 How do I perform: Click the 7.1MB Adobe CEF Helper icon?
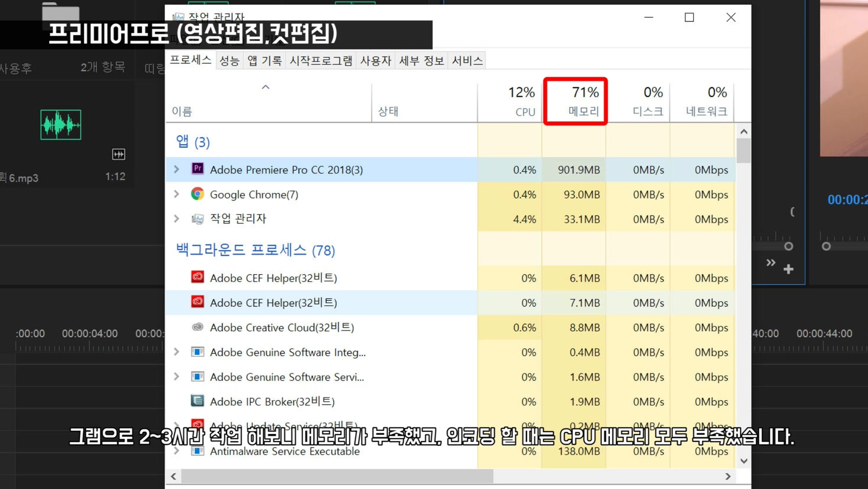197,302
